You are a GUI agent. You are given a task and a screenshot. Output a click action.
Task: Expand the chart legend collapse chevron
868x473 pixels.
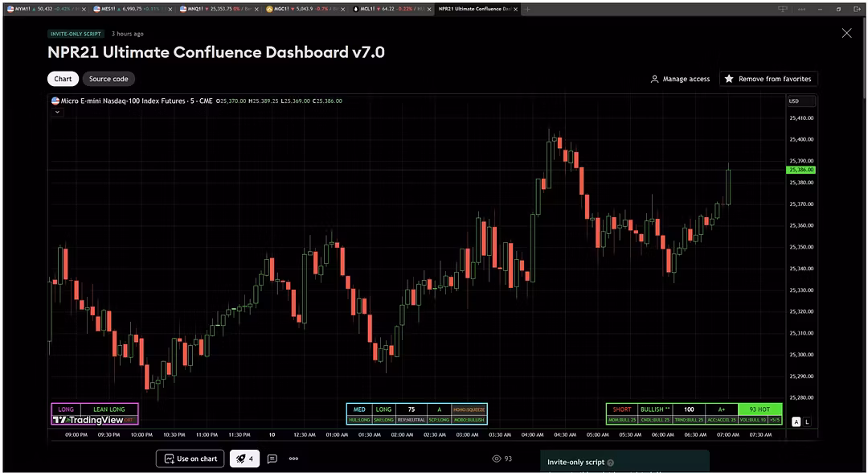pos(57,113)
